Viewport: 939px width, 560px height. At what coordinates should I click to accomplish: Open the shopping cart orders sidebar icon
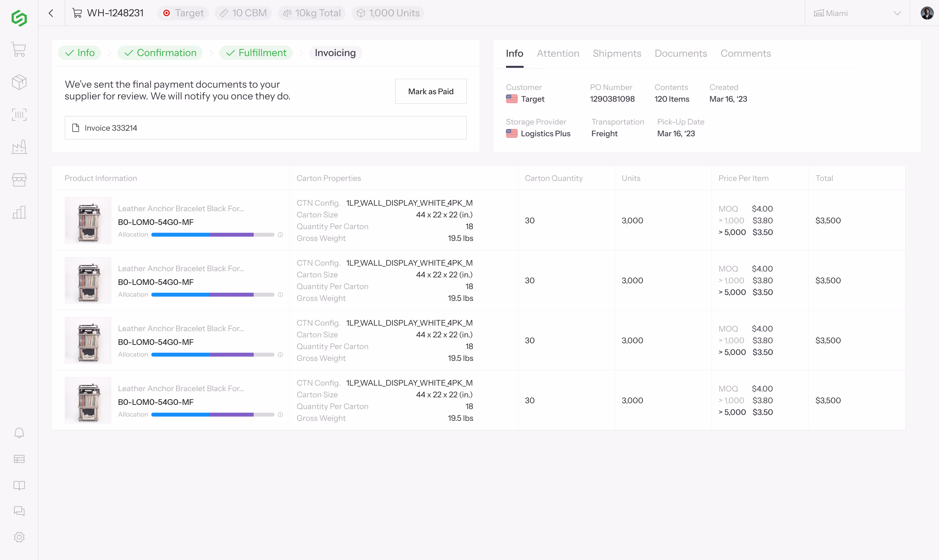[x=19, y=50]
